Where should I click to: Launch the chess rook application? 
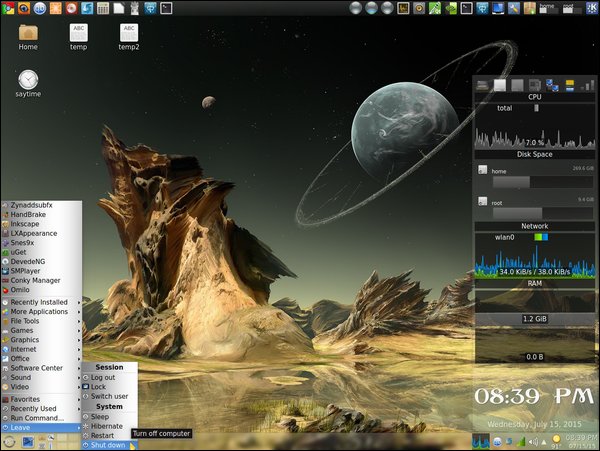click(134, 8)
